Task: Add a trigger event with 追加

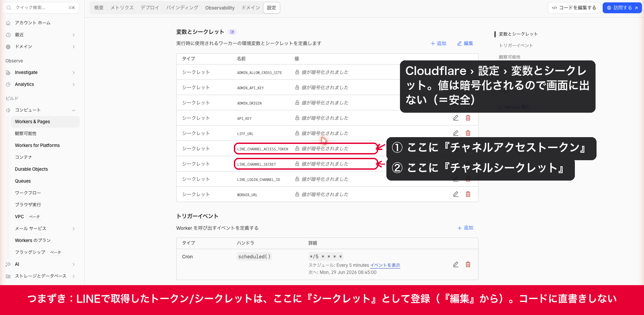Action: [x=465, y=228]
